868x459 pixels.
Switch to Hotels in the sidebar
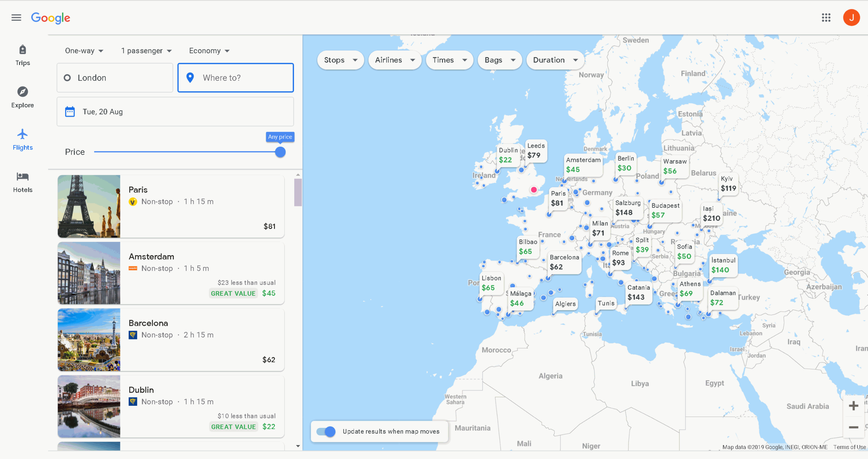(22, 181)
